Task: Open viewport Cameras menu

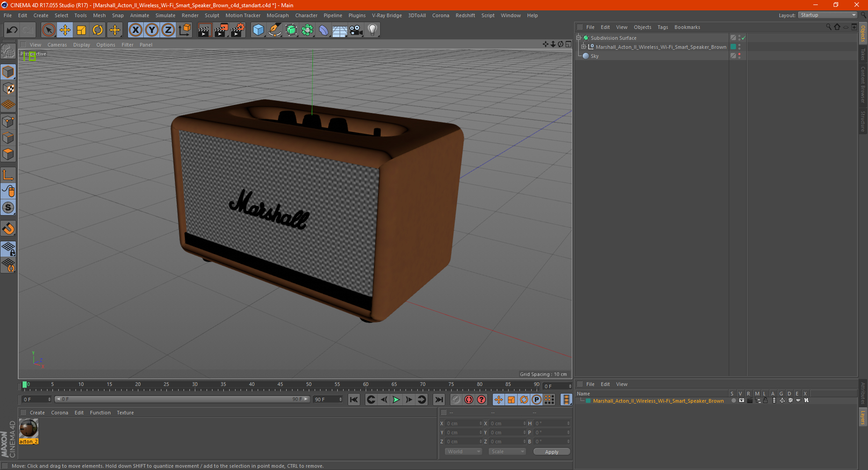Action: click(x=57, y=45)
